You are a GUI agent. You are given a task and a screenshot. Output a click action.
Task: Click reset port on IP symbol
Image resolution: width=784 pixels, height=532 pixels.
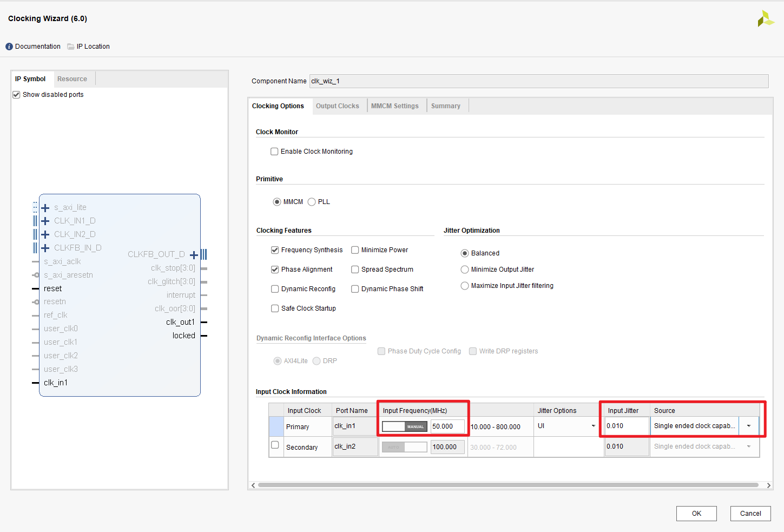pos(53,288)
